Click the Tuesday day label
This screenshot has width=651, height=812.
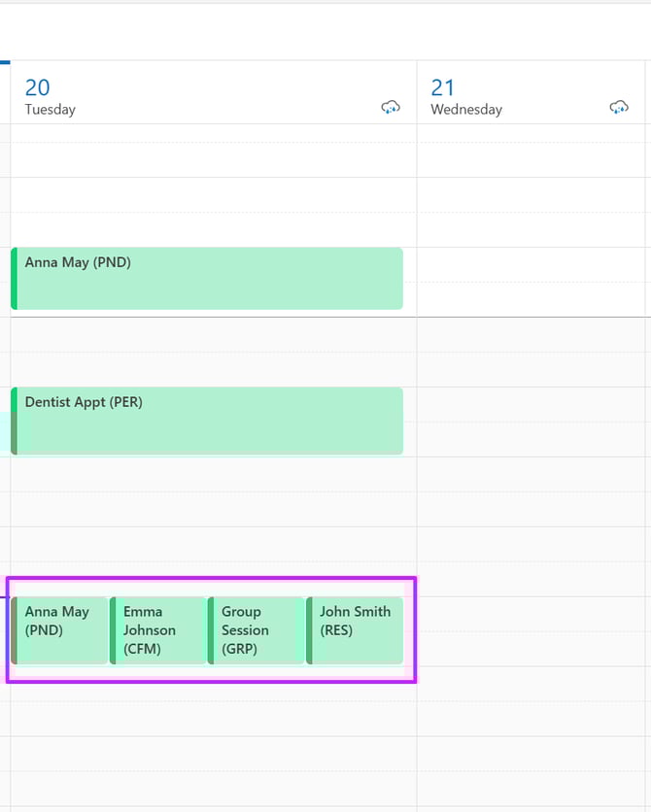coord(50,110)
